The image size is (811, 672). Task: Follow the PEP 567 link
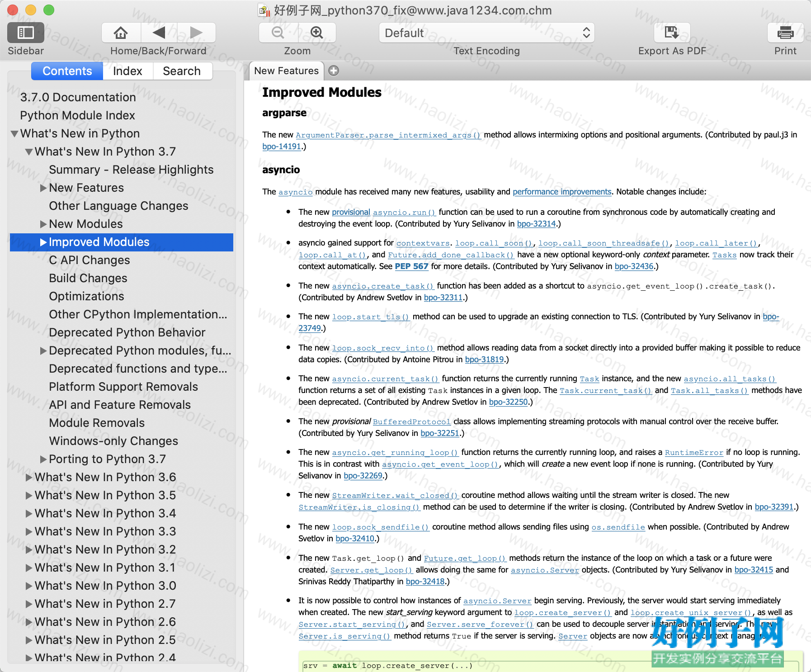click(411, 266)
